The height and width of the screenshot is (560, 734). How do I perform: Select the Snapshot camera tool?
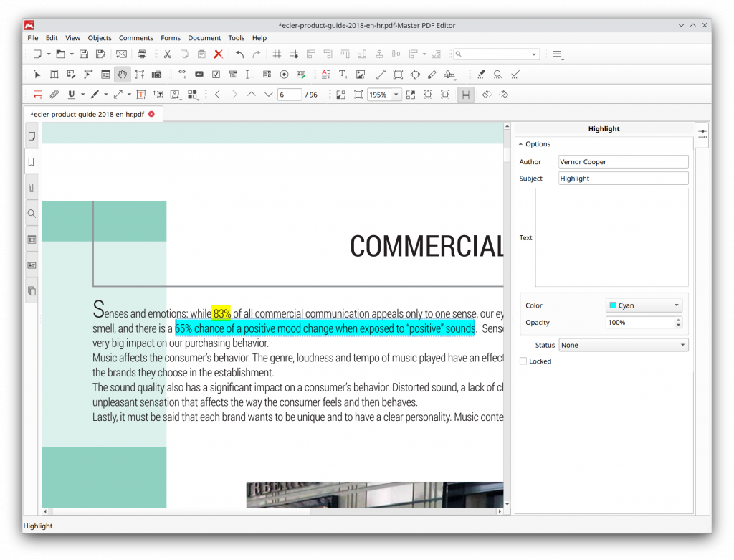point(156,75)
